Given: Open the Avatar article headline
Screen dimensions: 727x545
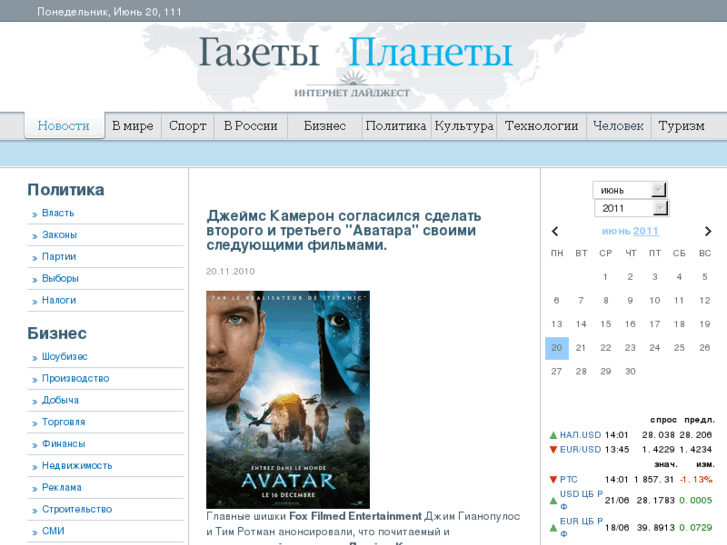Looking at the screenshot, I should tap(344, 230).
